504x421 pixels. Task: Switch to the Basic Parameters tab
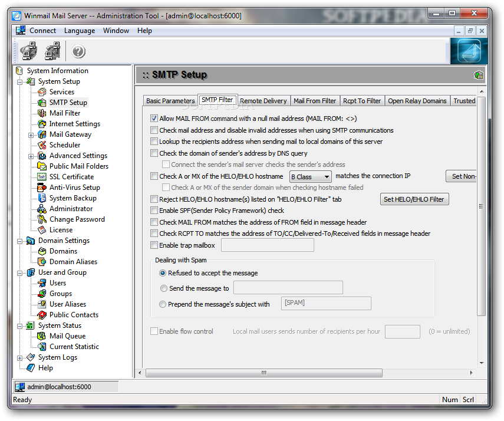(x=170, y=101)
